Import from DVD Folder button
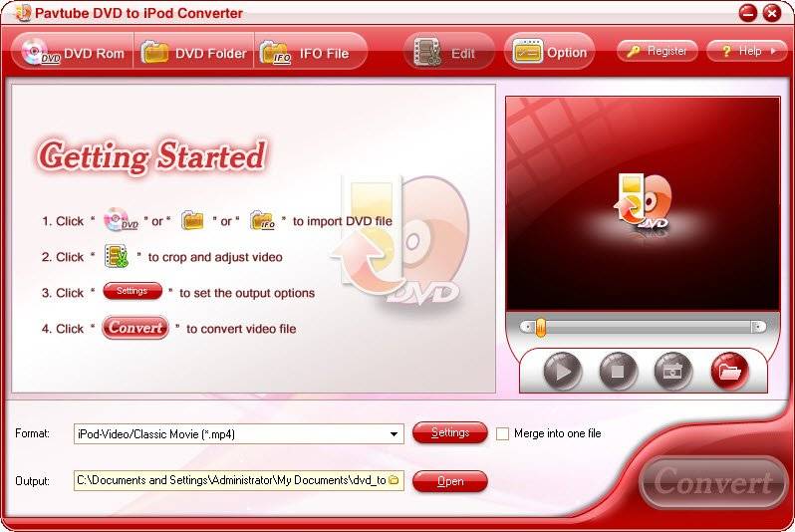This screenshot has height=532, width=795. pyautogui.click(x=193, y=52)
